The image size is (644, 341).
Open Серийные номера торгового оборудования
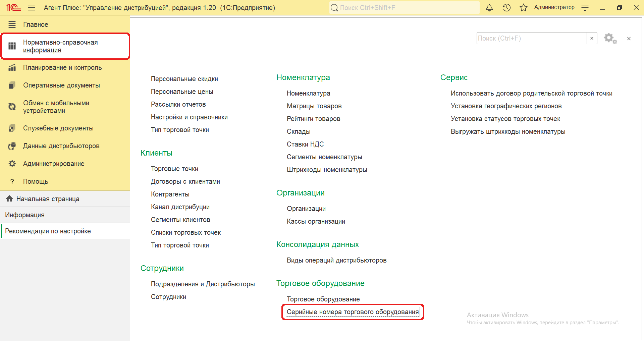pos(353,312)
